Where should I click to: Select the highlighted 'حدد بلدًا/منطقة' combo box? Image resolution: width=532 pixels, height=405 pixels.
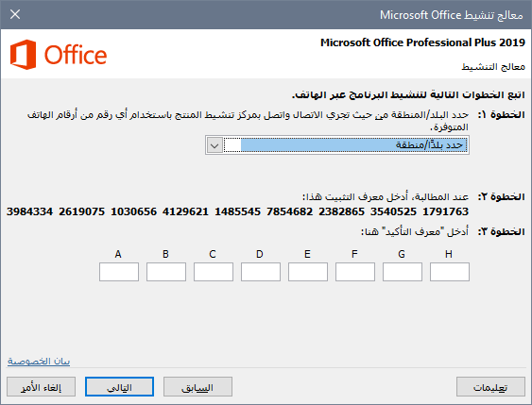(337, 145)
